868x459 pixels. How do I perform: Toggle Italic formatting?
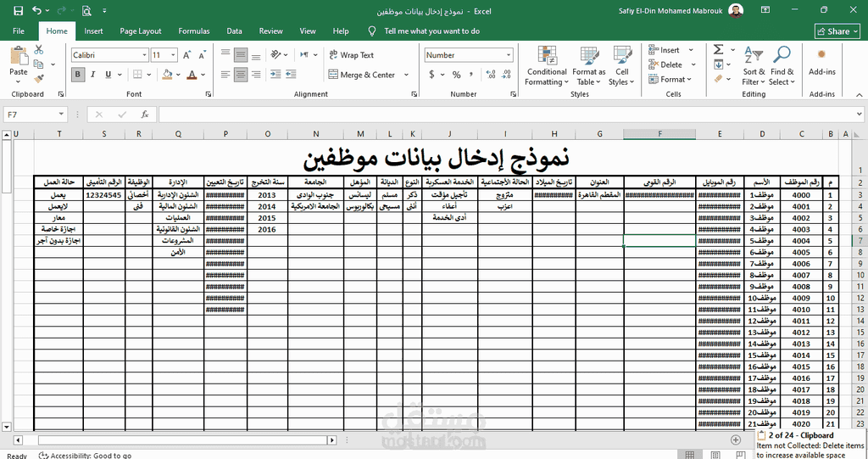92,75
